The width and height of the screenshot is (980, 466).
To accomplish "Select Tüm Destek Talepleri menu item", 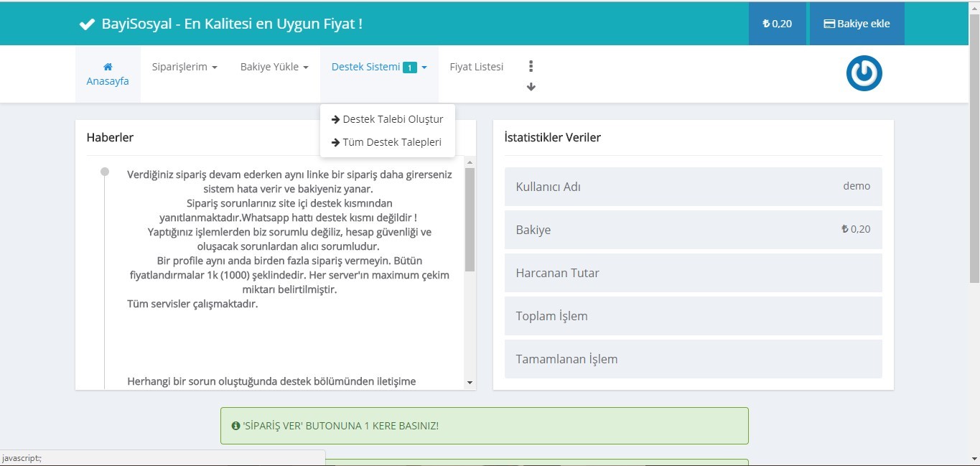I will (386, 142).
